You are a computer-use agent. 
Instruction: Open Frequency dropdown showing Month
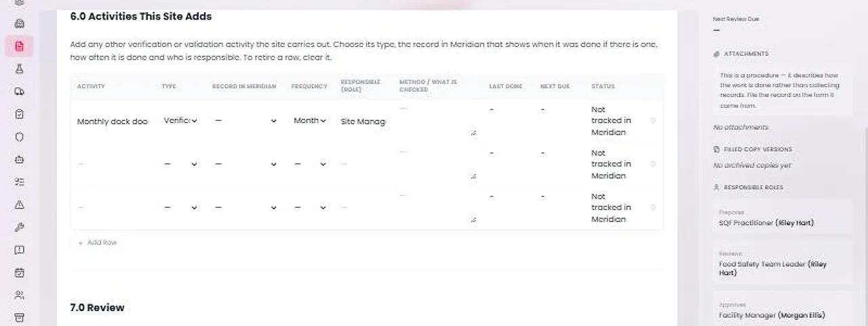pyautogui.click(x=310, y=120)
